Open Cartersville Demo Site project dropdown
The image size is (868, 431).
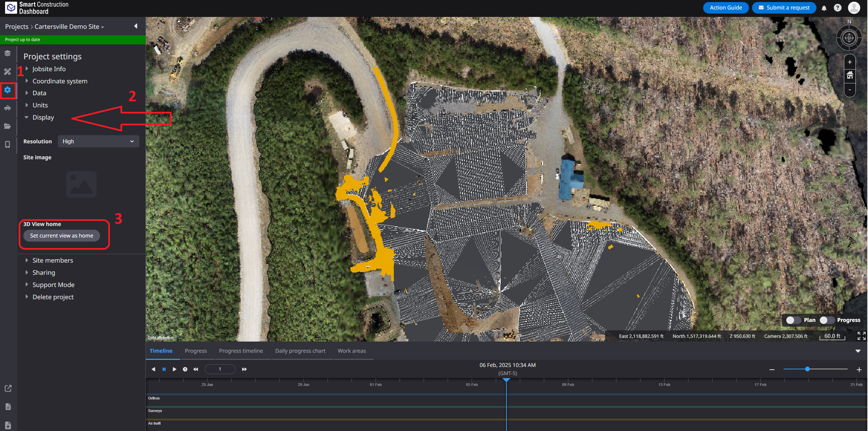pos(69,26)
